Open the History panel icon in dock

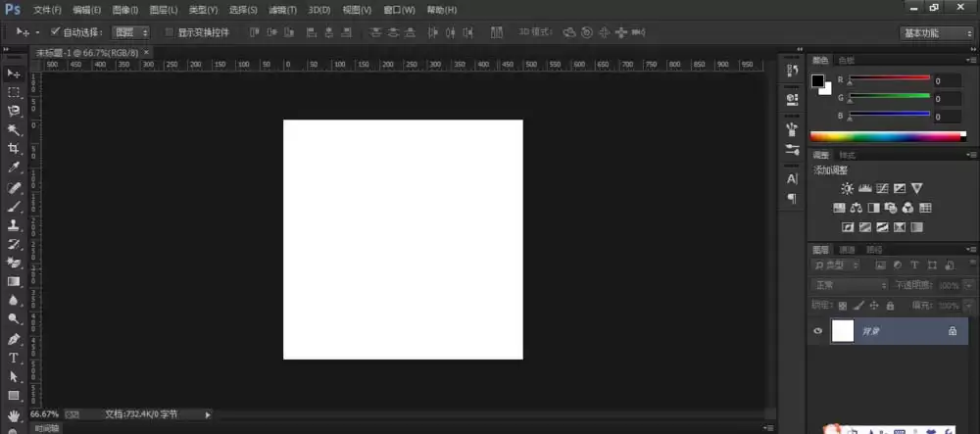click(x=792, y=70)
